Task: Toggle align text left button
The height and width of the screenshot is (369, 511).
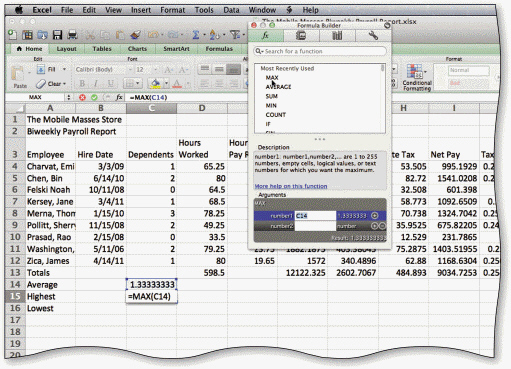Action: pos(205,83)
